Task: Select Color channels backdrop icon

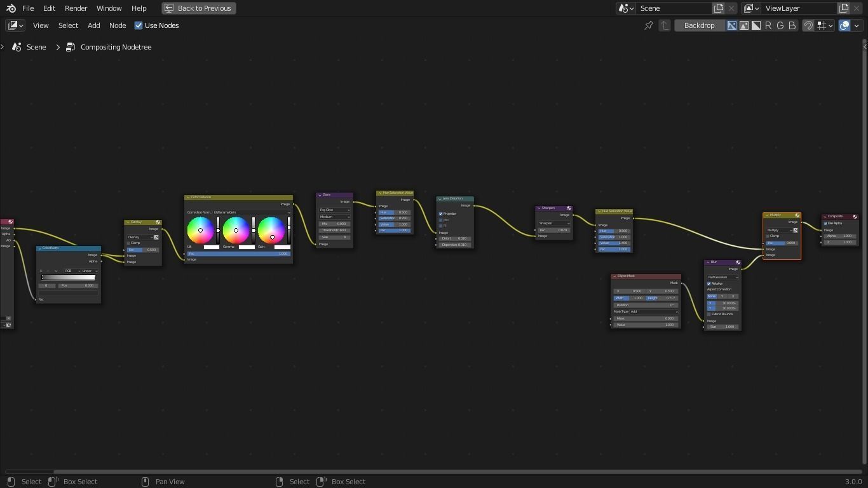Action: [x=744, y=25]
